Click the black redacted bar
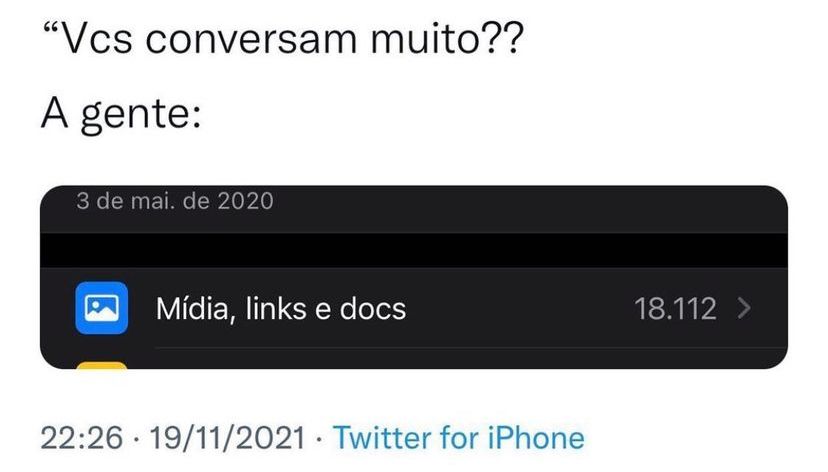 pyautogui.click(x=414, y=250)
